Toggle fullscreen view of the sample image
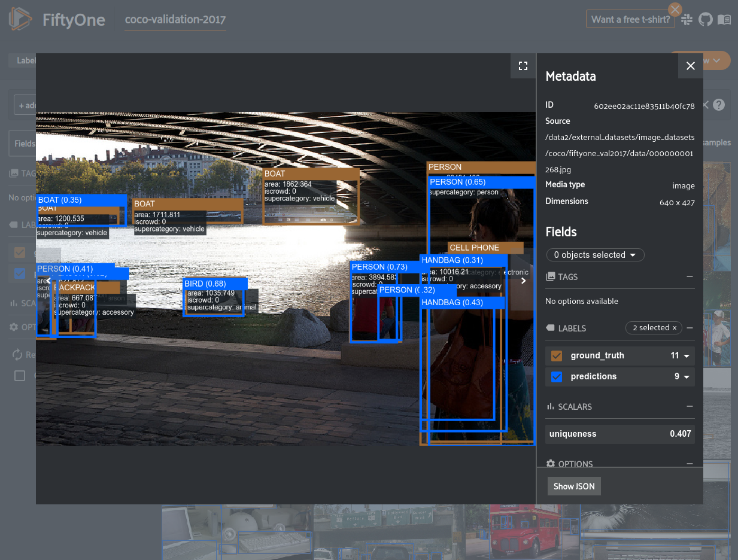 click(x=523, y=66)
